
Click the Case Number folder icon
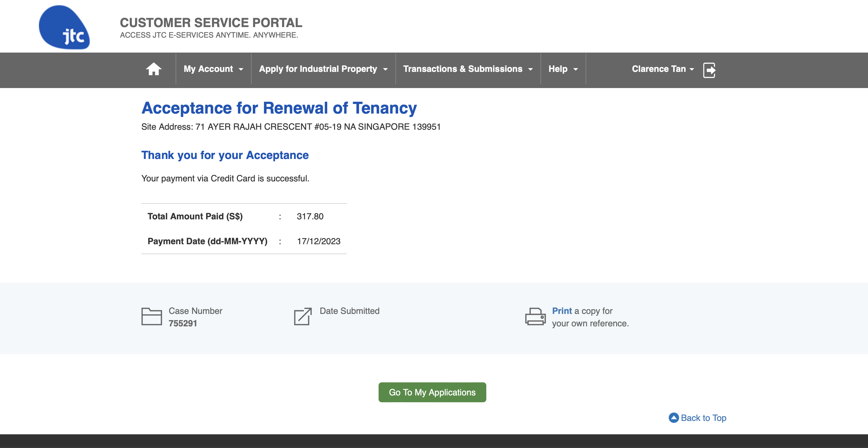152,316
